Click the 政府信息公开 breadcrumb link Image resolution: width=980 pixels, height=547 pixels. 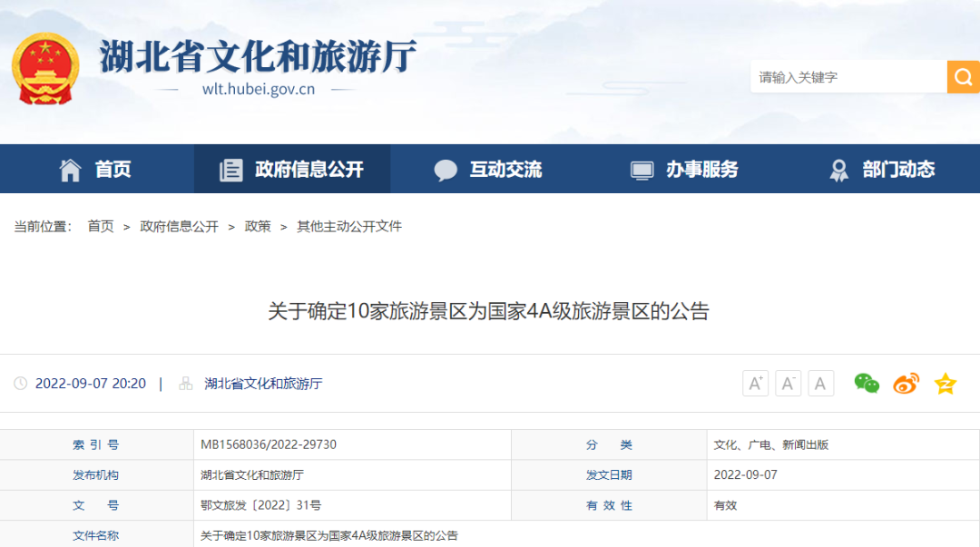click(x=179, y=227)
